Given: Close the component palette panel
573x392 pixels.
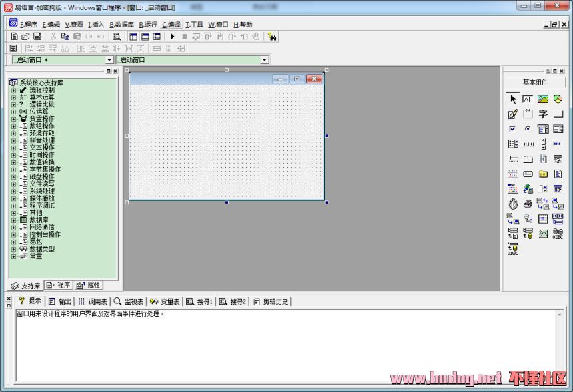Looking at the screenshot, I should (562, 71).
